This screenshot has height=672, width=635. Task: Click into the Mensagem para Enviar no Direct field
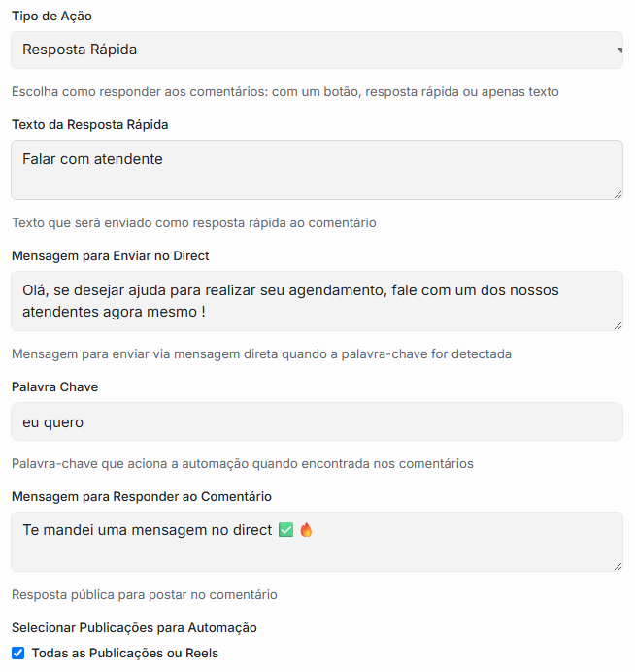tap(317, 301)
